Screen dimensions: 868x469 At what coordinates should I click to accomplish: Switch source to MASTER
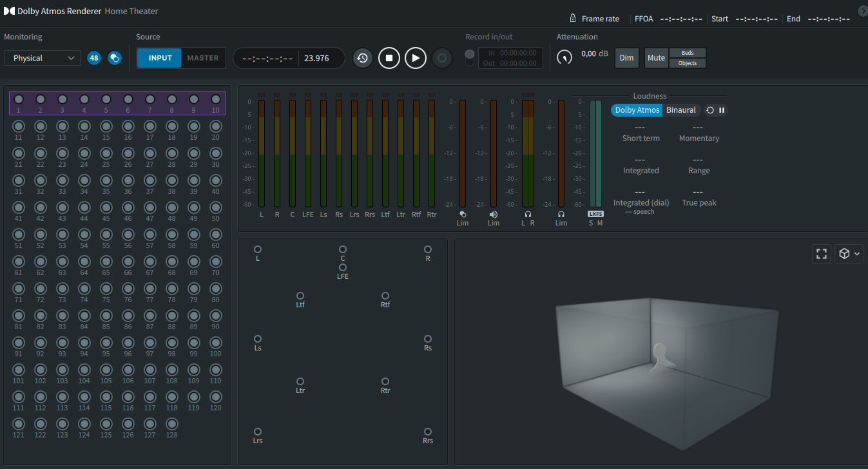pyautogui.click(x=203, y=58)
